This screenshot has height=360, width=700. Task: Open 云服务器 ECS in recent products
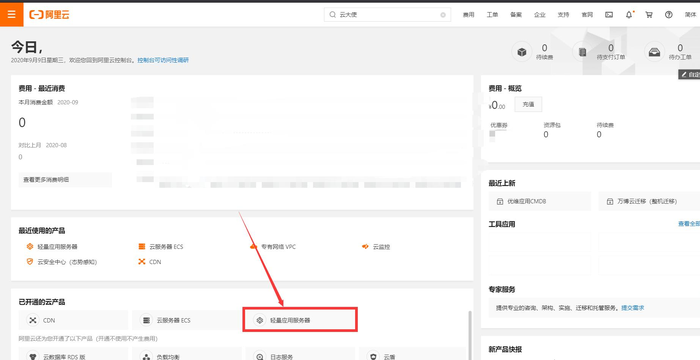tap(166, 247)
